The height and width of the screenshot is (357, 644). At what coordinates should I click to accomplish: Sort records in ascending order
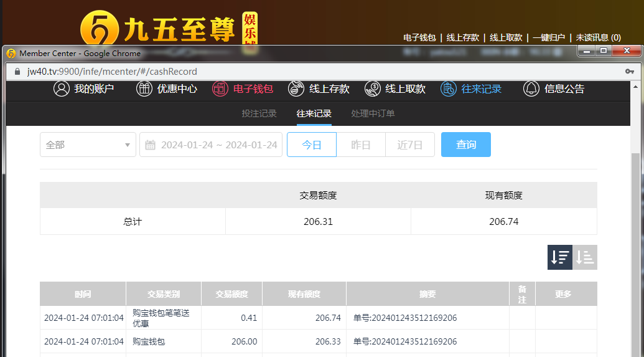[585, 257]
